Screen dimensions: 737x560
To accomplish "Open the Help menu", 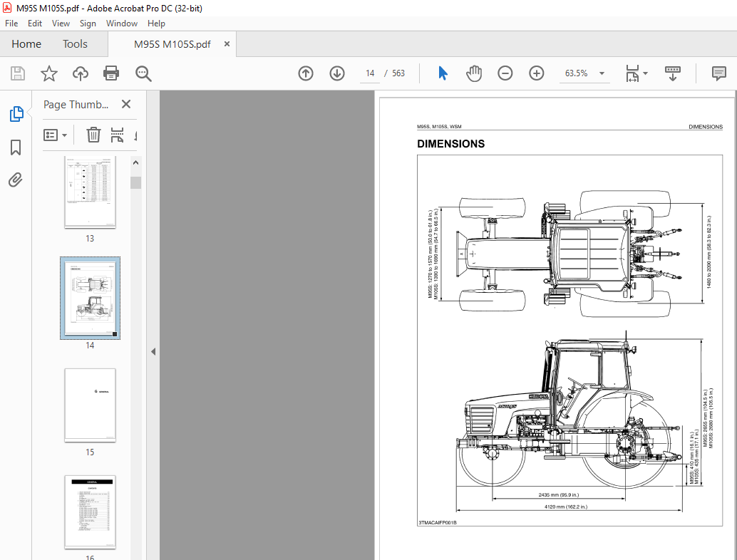I will pos(156,24).
